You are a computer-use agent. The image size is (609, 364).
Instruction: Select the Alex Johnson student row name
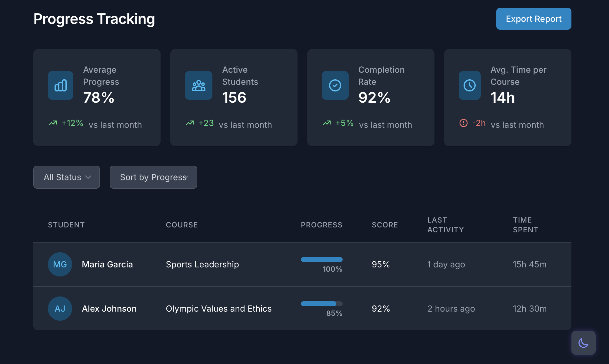(109, 309)
